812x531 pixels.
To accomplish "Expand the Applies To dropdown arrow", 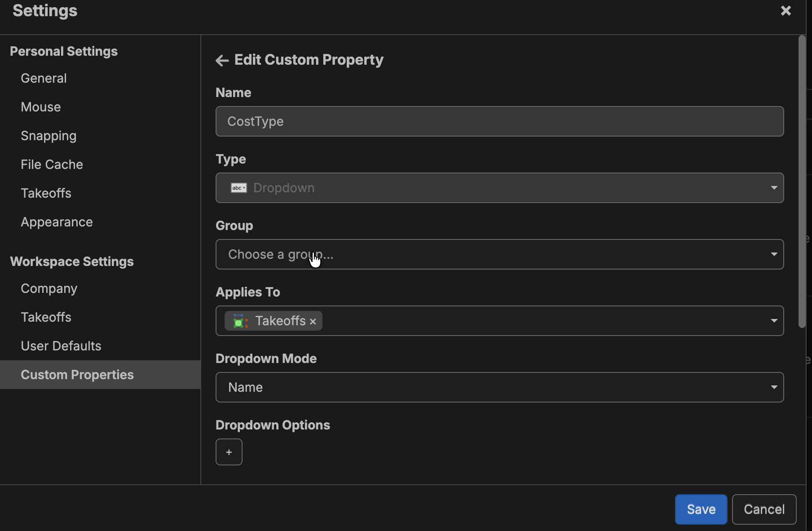I will point(774,321).
